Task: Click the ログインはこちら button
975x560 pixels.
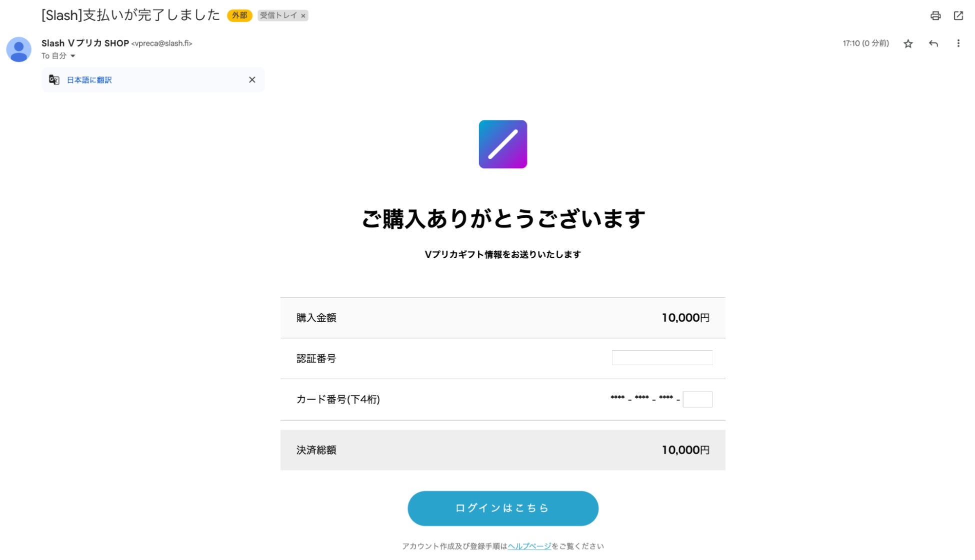Action: click(x=502, y=508)
